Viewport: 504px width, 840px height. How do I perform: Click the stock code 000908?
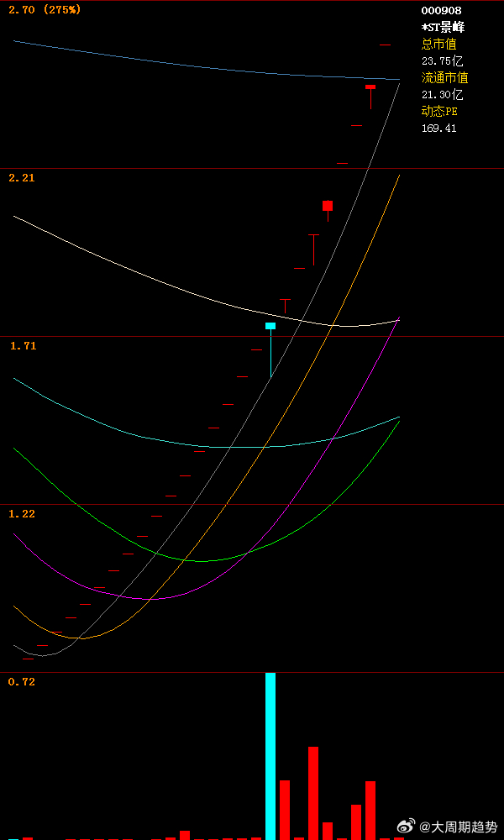pos(441,10)
